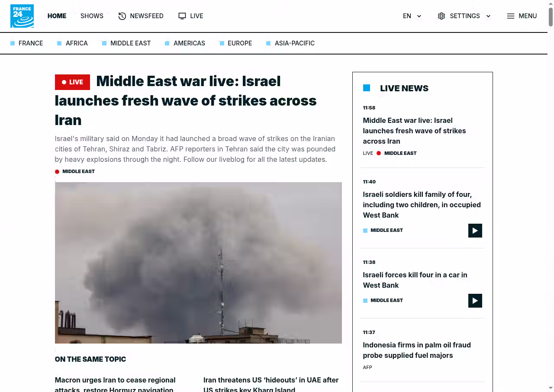Click the smoke cloud article image
The height and width of the screenshot is (392, 554).
coord(198,263)
